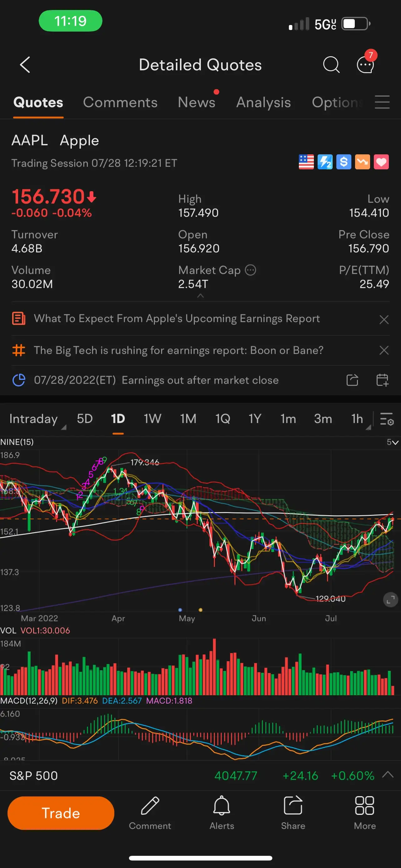Tap the S&P 500 label
401x868 pixels.
[33, 775]
